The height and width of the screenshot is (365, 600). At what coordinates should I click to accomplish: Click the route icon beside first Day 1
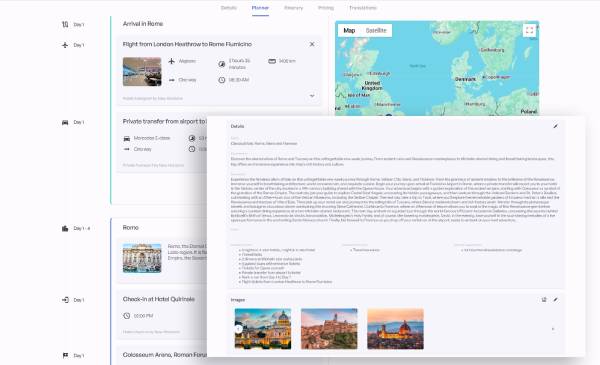65,24
